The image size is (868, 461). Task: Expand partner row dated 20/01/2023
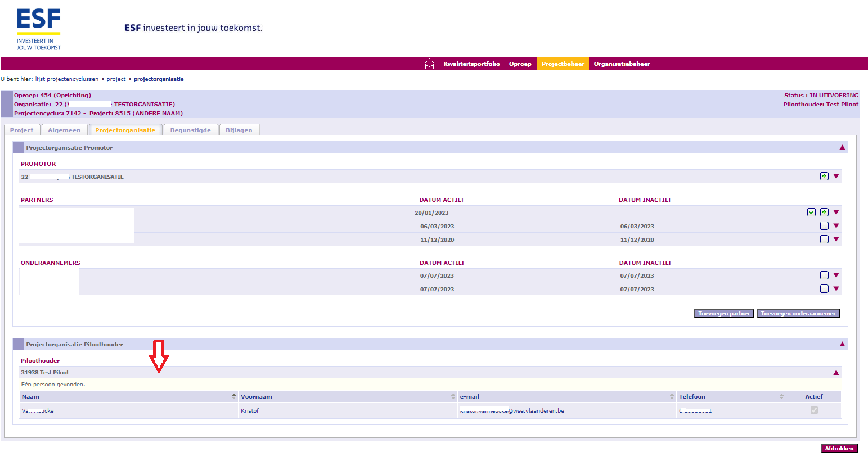836,213
